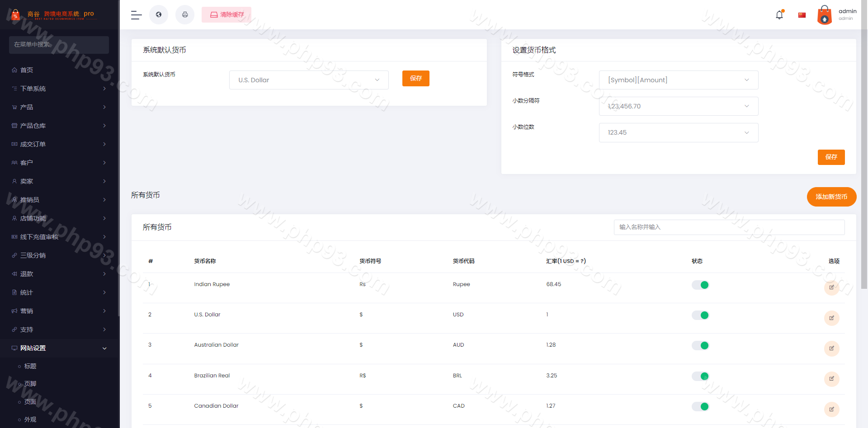Click the Chinese flag language icon

[802, 15]
